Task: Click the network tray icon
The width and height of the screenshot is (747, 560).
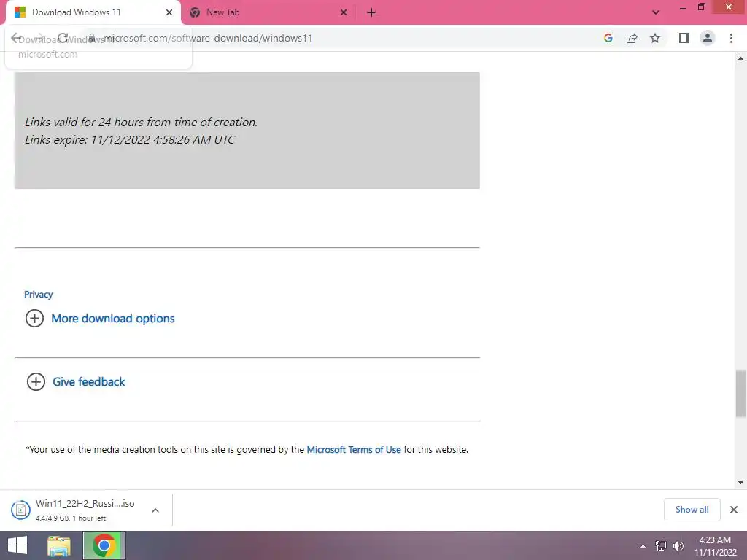Action: [661, 546]
